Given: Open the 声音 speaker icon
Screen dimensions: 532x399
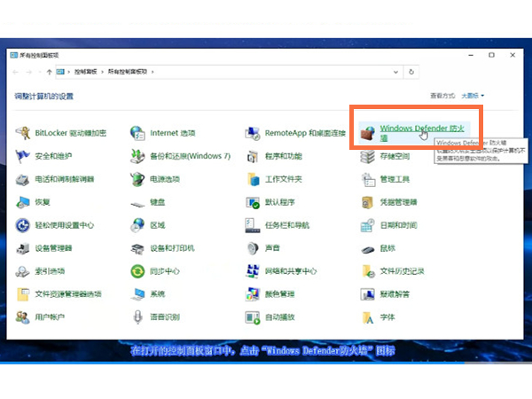Looking at the screenshot, I should pos(253,248).
